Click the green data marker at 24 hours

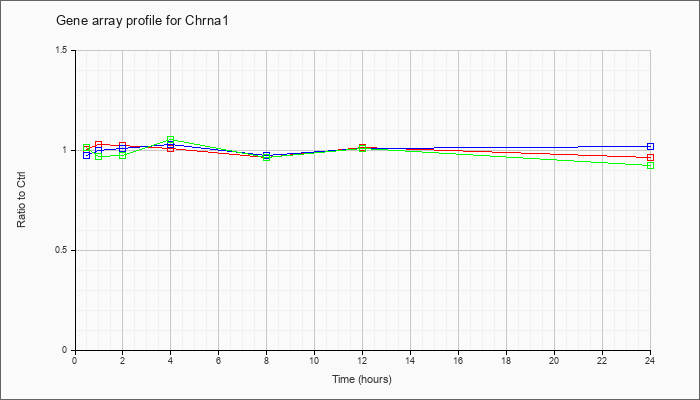point(650,166)
